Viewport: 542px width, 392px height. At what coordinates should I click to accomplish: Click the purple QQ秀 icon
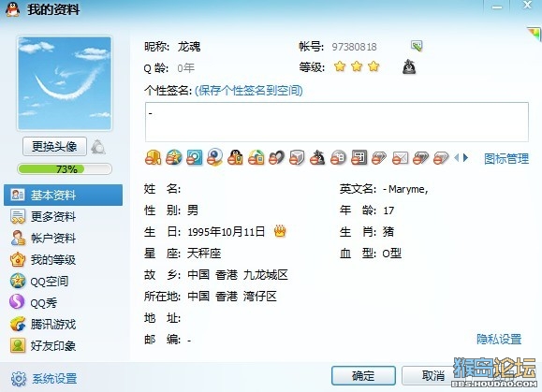click(x=17, y=302)
